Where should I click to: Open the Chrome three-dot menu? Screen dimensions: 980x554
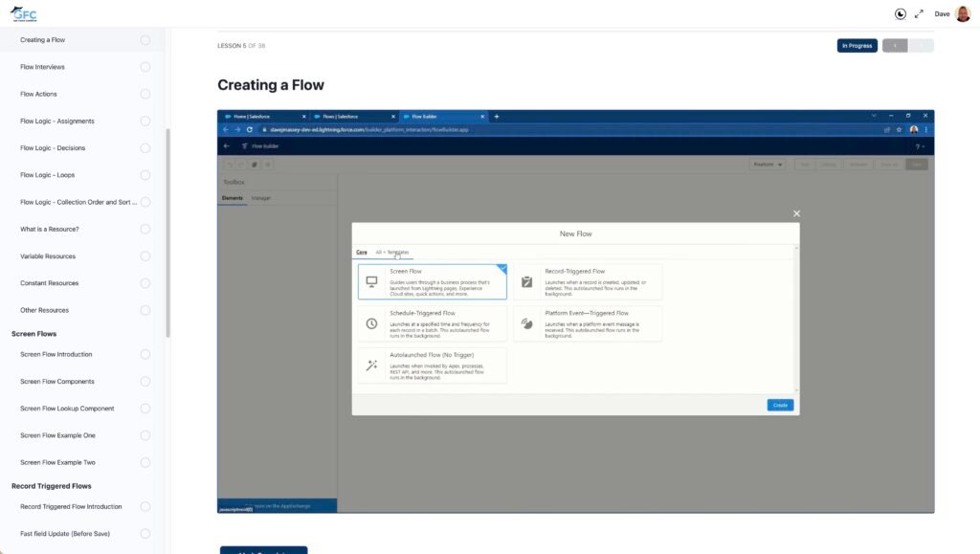point(925,130)
